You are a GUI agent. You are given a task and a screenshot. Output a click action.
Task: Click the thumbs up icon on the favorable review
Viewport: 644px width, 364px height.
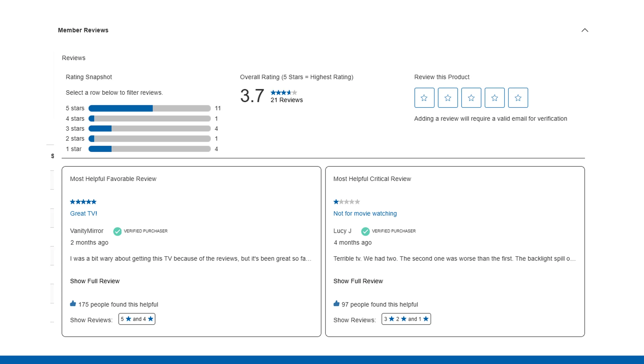point(72,303)
